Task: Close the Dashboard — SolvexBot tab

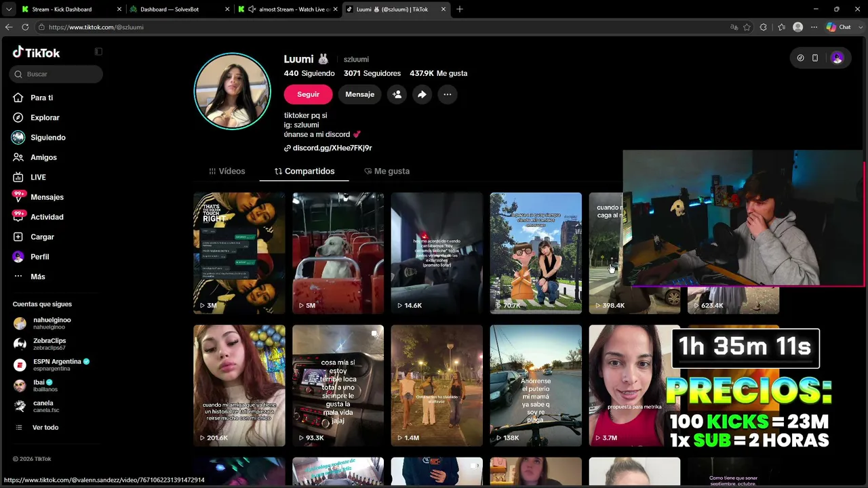Action: [228, 9]
